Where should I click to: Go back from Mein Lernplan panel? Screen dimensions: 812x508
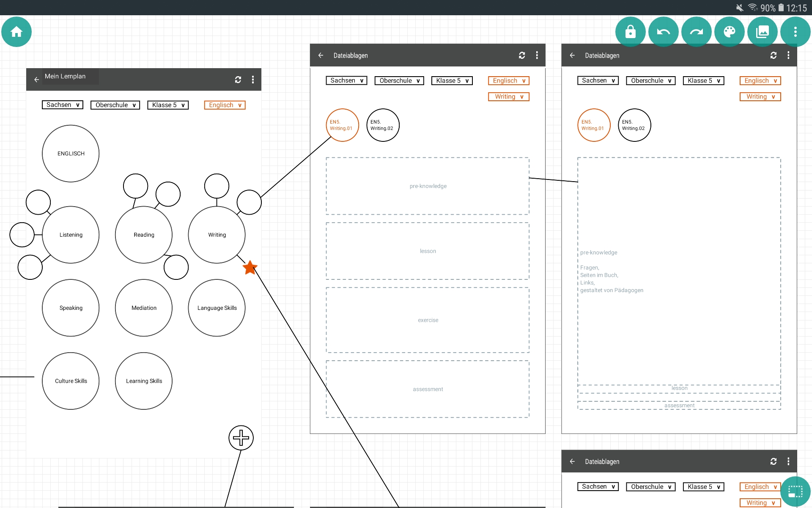click(x=37, y=80)
